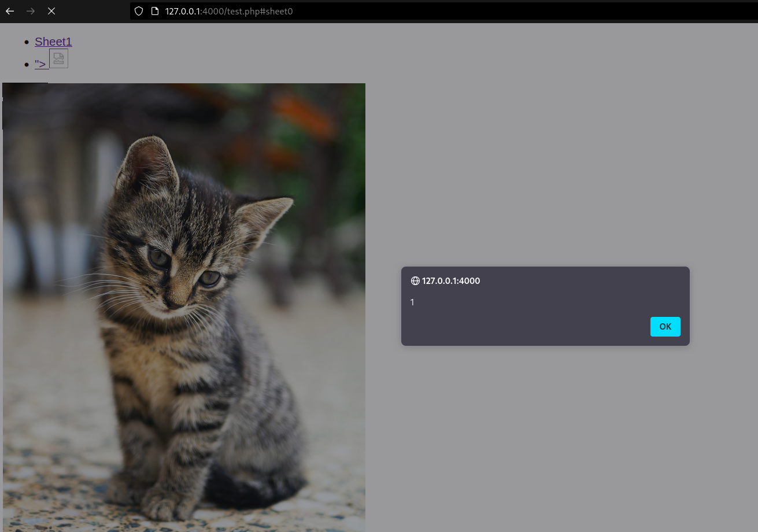The image size is (758, 532).
Task: Dismiss the alert with the OK button
Action: point(665,327)
